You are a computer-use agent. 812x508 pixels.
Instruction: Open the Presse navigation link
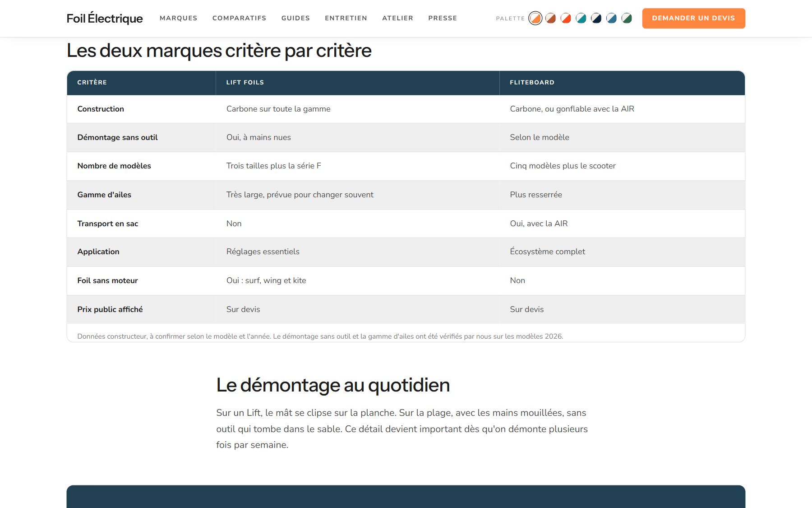point(443,19)
